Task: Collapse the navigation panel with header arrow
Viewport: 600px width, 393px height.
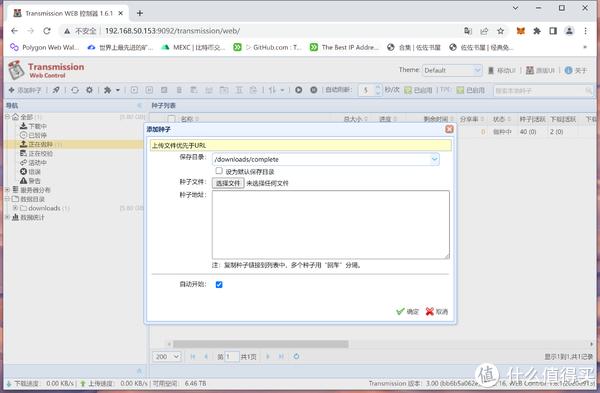Action: point(139,105)
